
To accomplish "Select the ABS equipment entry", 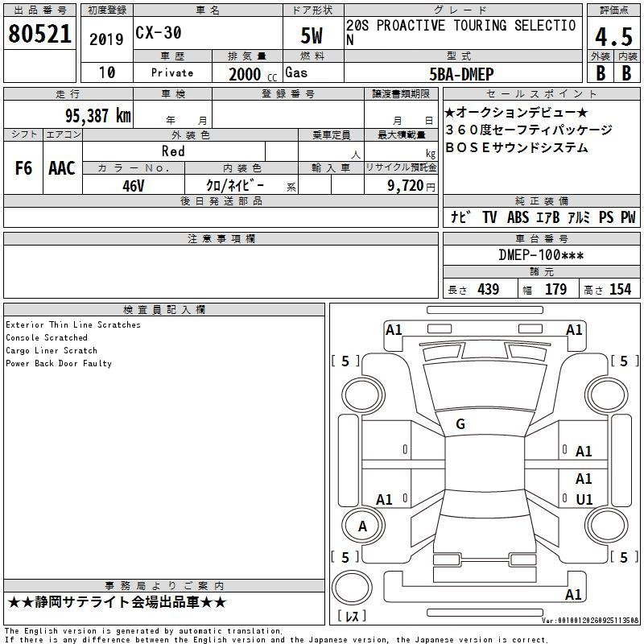I will tap(518, 217).
